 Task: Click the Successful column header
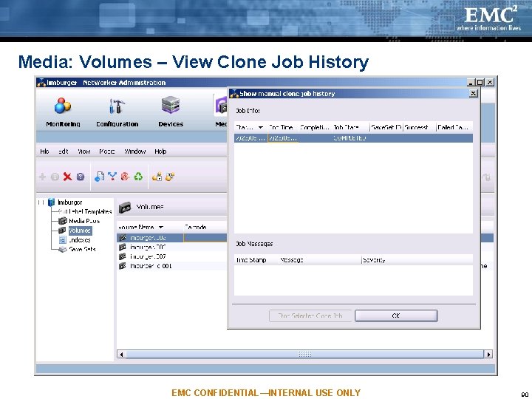(420, 128)
